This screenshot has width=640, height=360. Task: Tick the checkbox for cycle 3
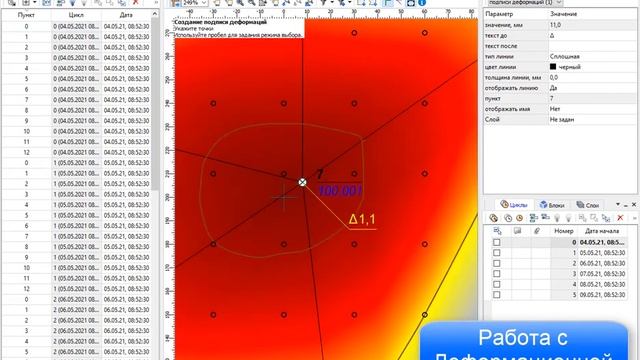coord(496,274)
